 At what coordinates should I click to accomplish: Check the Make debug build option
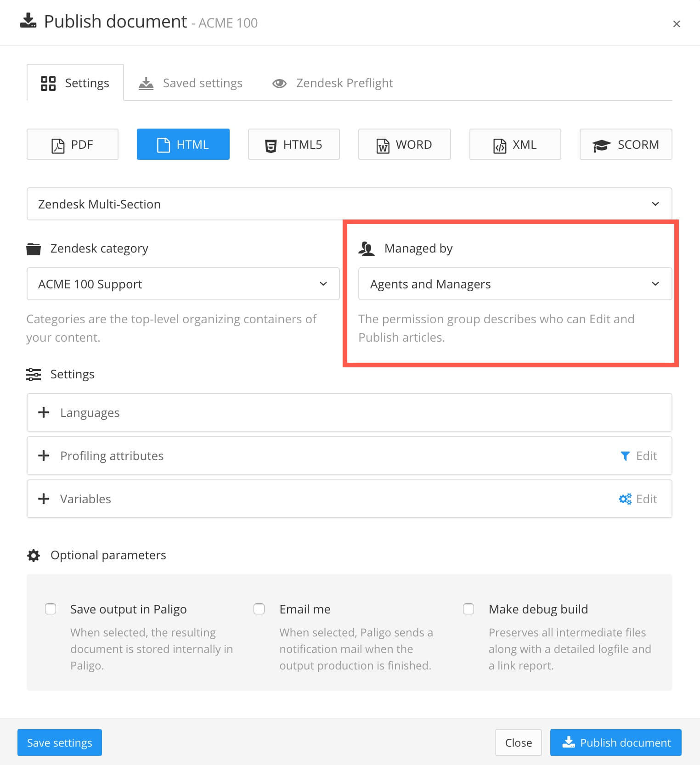(x=469, y=609)
